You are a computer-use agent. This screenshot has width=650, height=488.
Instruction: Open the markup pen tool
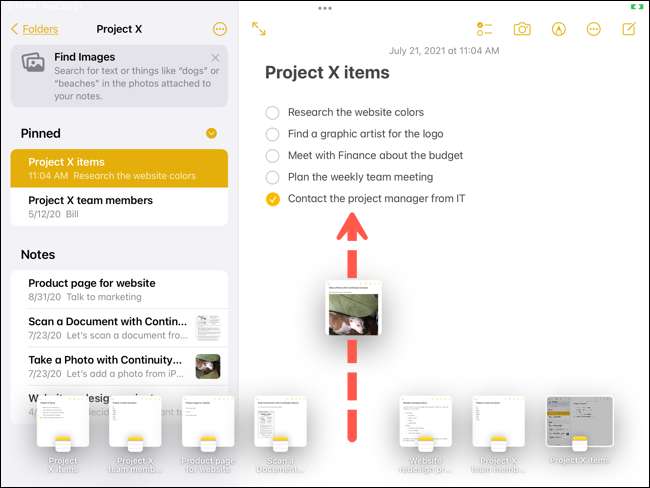558,29
